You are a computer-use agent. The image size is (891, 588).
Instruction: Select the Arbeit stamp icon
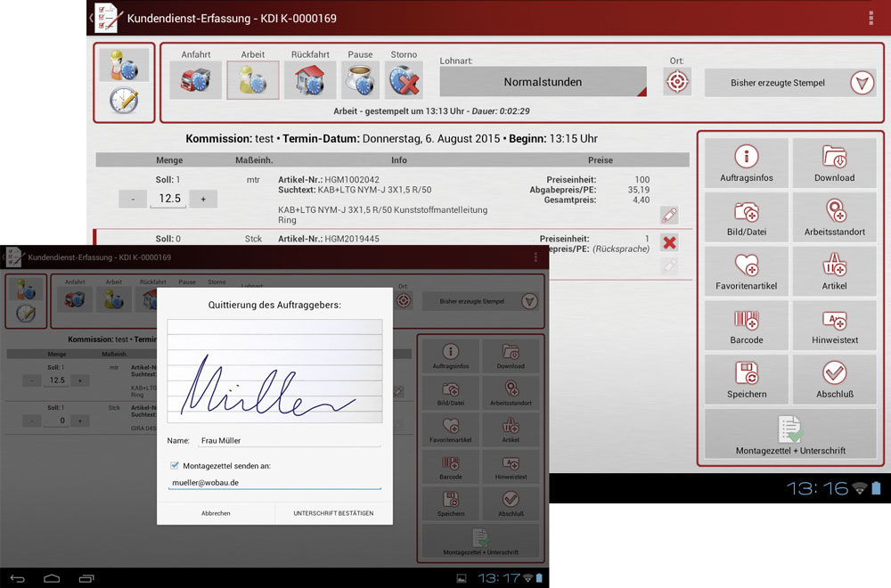[x=253, y=80]
